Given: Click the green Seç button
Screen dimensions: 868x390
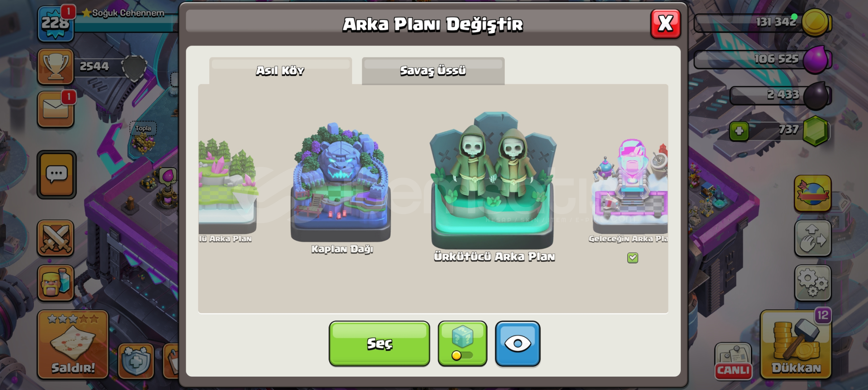Looking at the screenshot, I should click(x=379, y=343).
